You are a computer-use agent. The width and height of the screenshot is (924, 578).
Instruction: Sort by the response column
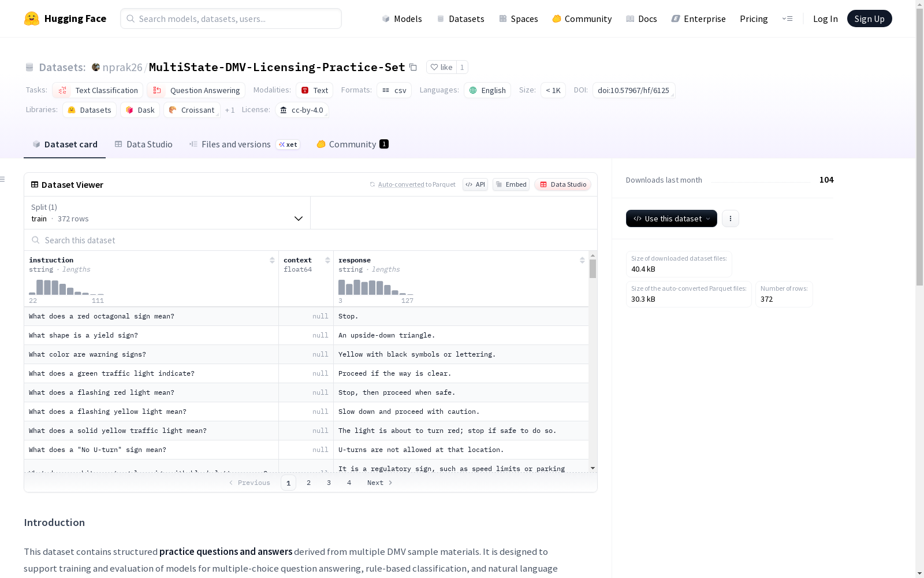tap(582, 260)
